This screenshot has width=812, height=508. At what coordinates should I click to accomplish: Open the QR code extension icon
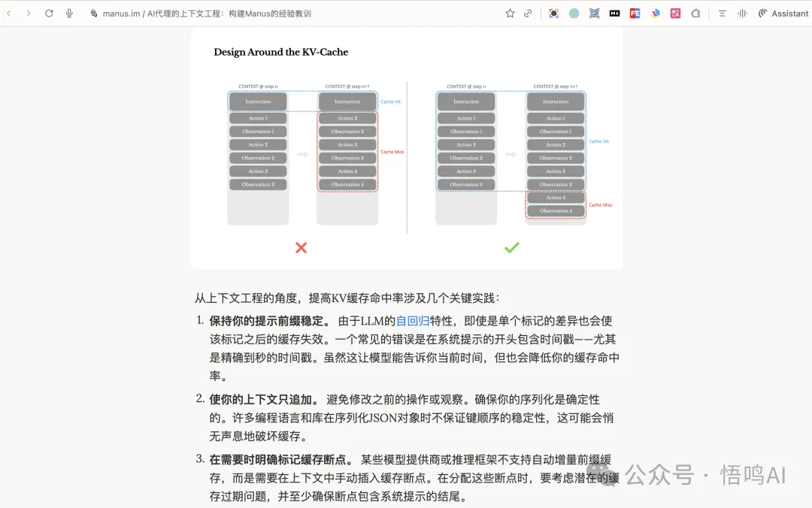tap(594, 14)
